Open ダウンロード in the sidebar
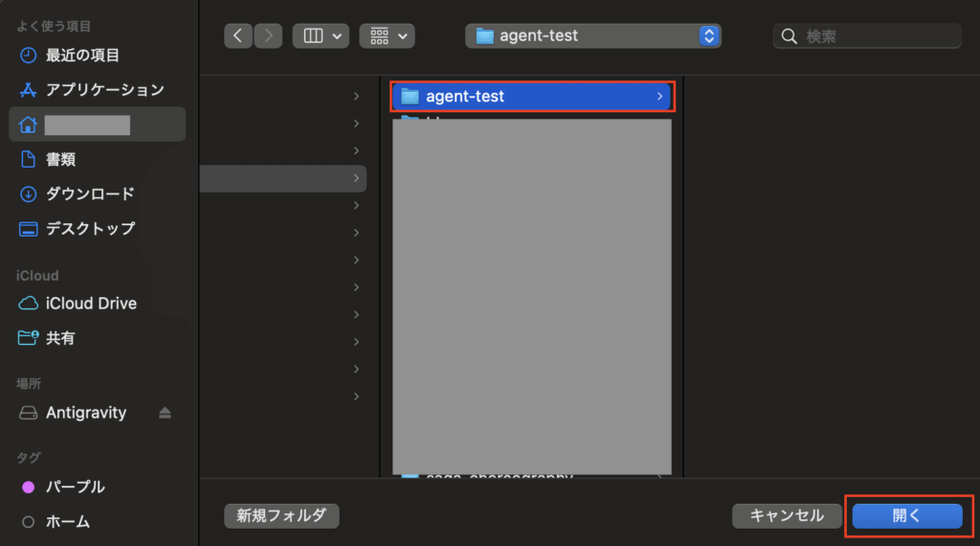980x546 pixels. 90,194
